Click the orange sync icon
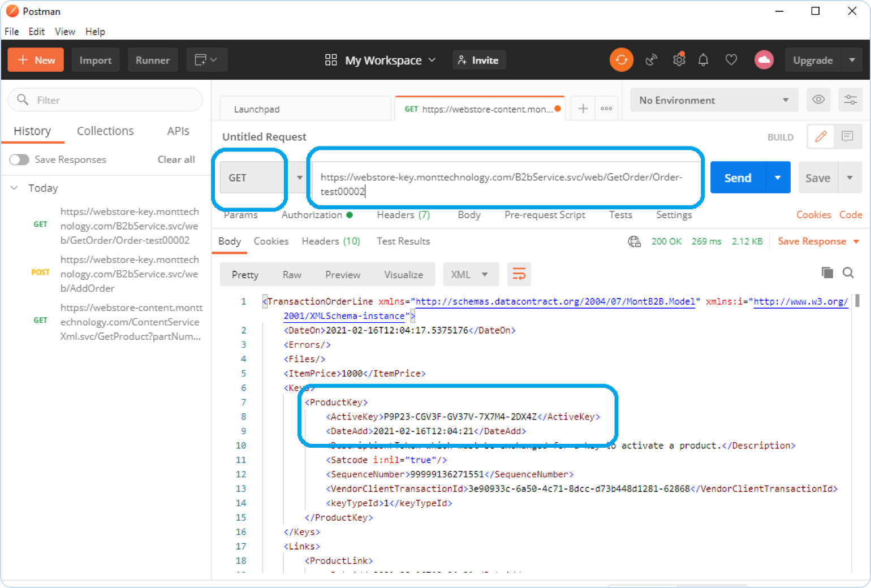Image resolution: width=871 pixels, height=588 pixels. (x=621, y=60)
